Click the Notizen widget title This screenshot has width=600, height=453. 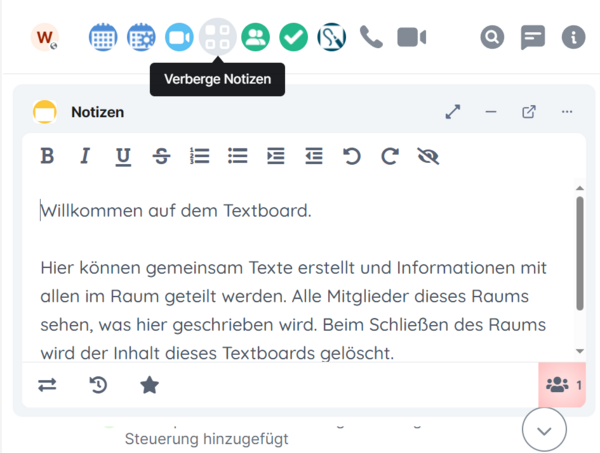point(98,112)
